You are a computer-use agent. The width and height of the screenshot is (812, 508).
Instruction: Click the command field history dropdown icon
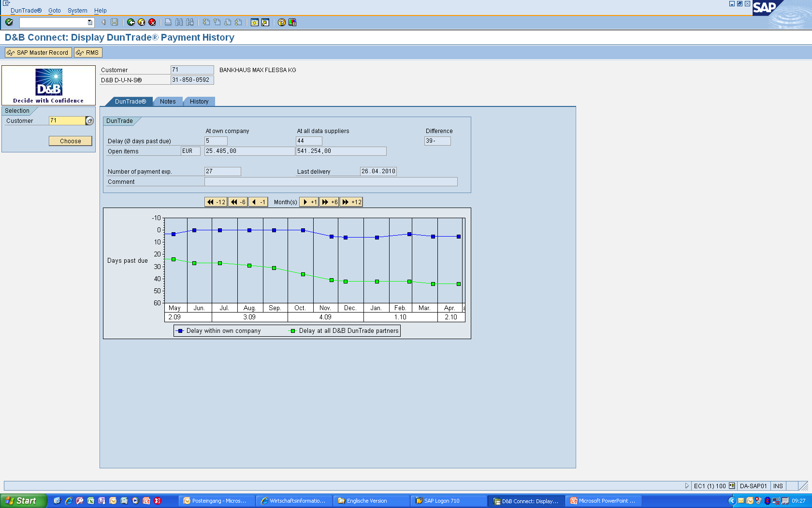tap(90, 22)
